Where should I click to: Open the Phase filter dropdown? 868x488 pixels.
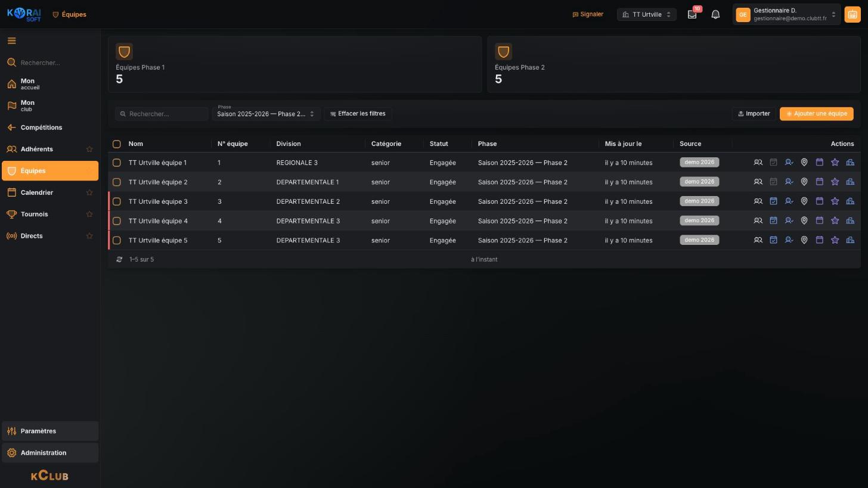[x=266, y=114]
